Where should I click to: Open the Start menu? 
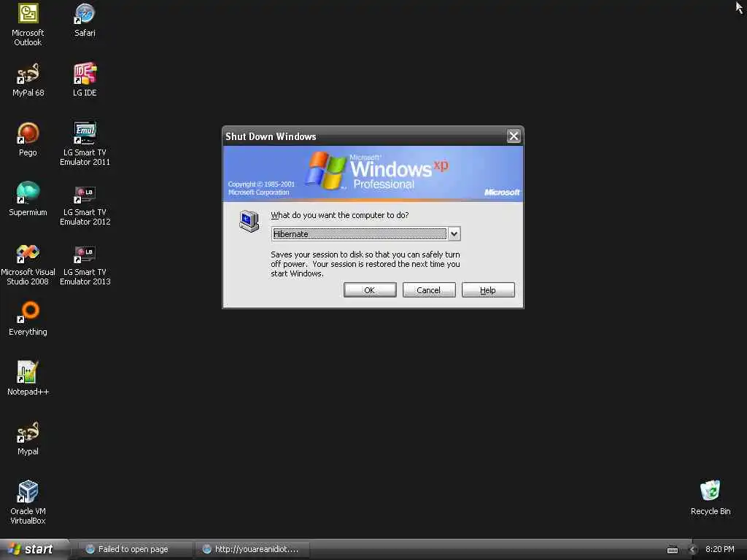tap(34, 550)
